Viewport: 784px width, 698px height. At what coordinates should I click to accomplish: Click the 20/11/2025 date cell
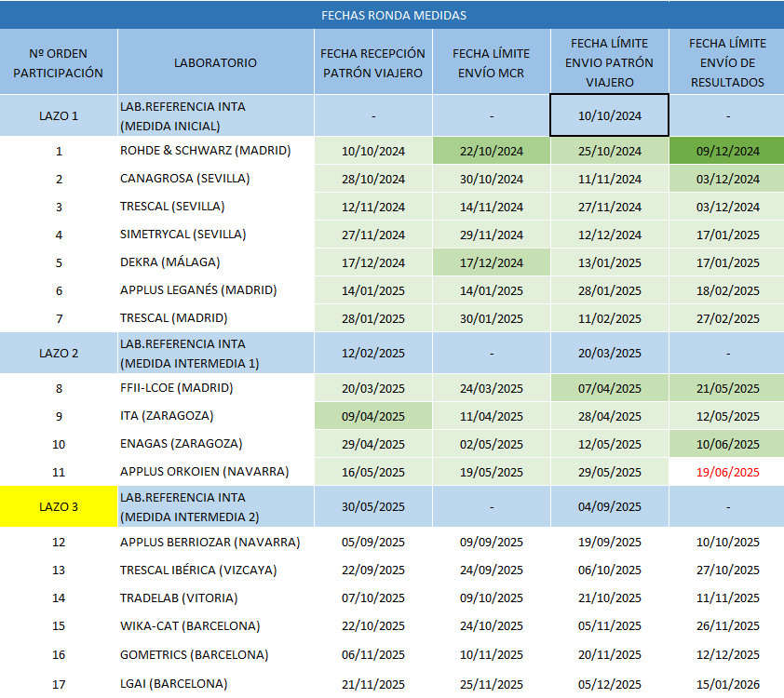click(610, 654)
